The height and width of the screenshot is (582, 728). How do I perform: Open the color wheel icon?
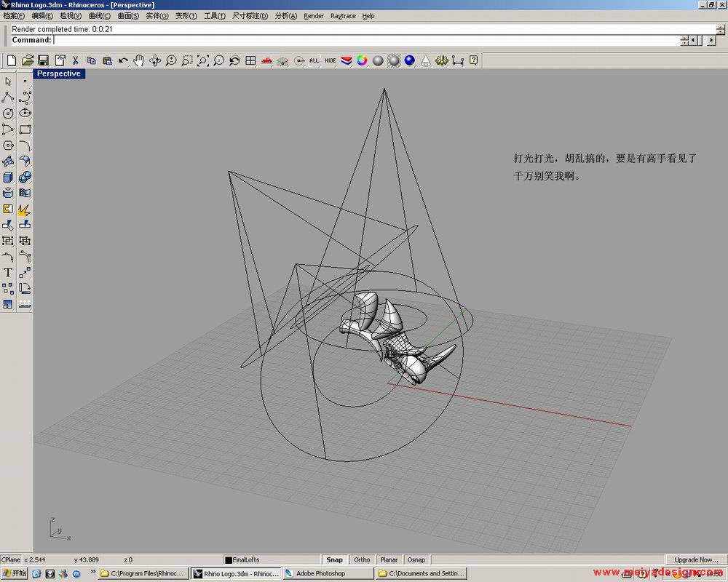click(x=362, y=60)
